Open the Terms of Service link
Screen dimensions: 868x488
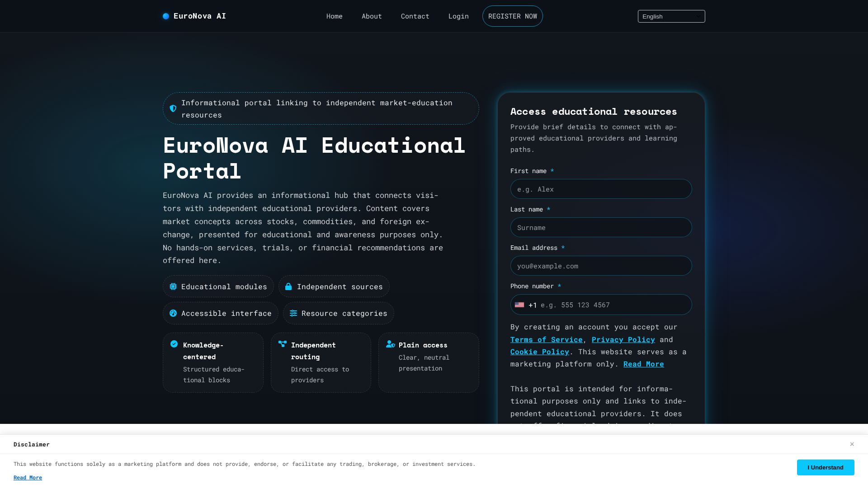click(547, 339)
